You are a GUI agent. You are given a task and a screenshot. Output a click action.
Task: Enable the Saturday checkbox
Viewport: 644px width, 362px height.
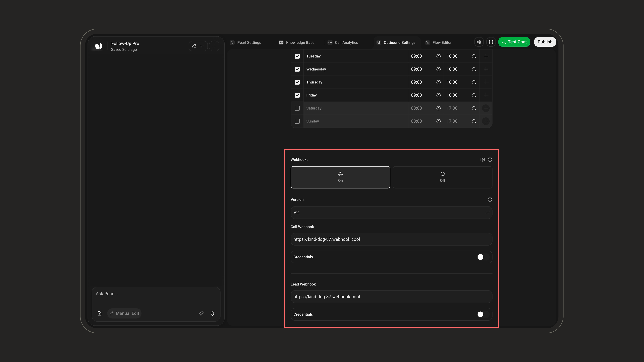pyautogui.click(x=297, y=108)
